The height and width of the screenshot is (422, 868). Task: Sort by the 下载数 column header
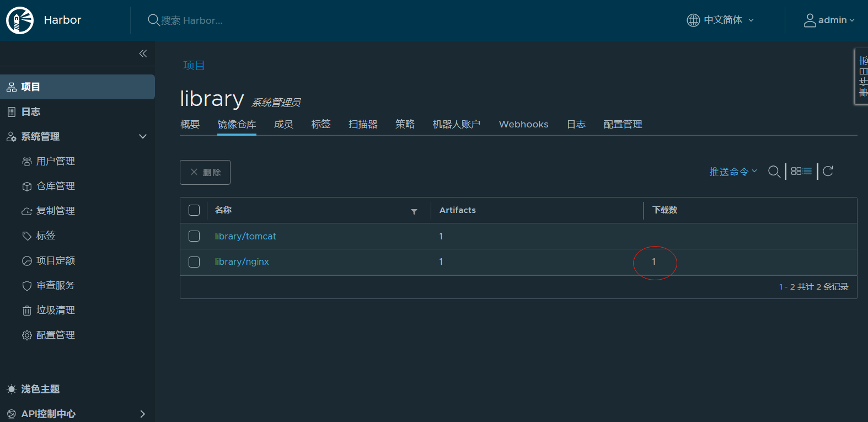(x=665, y=210)
